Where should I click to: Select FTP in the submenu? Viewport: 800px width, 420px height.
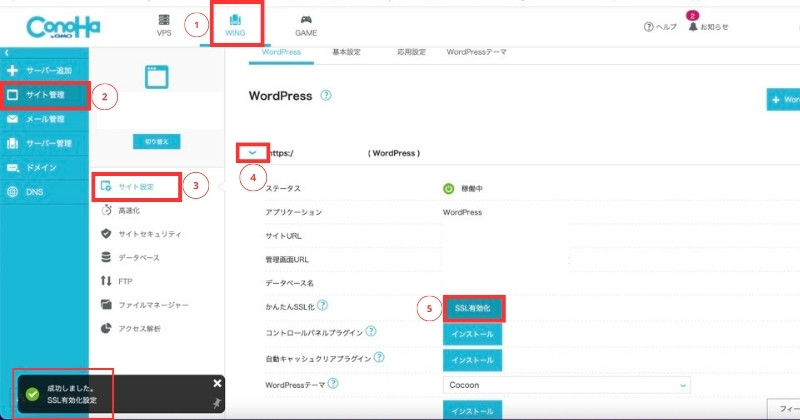click(117, 281)
